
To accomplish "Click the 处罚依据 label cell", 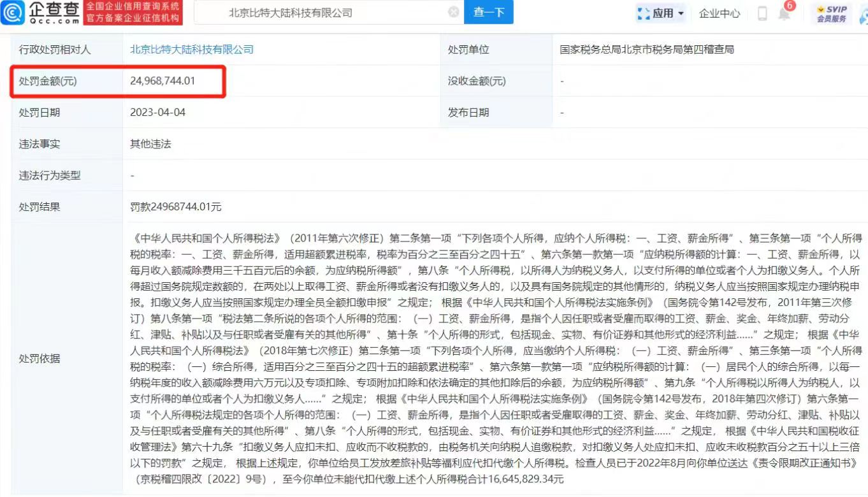I will (x=67, y=359).
